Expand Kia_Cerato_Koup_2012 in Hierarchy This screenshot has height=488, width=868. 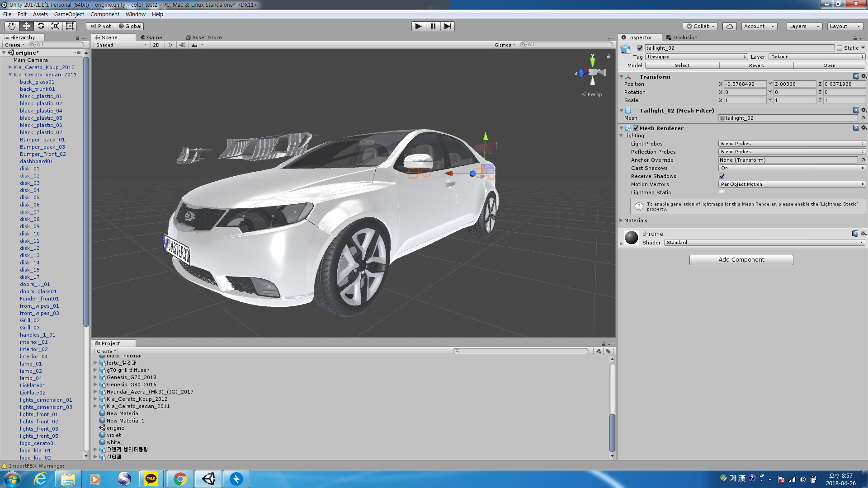pyautogui.click(x=10, y=67)
